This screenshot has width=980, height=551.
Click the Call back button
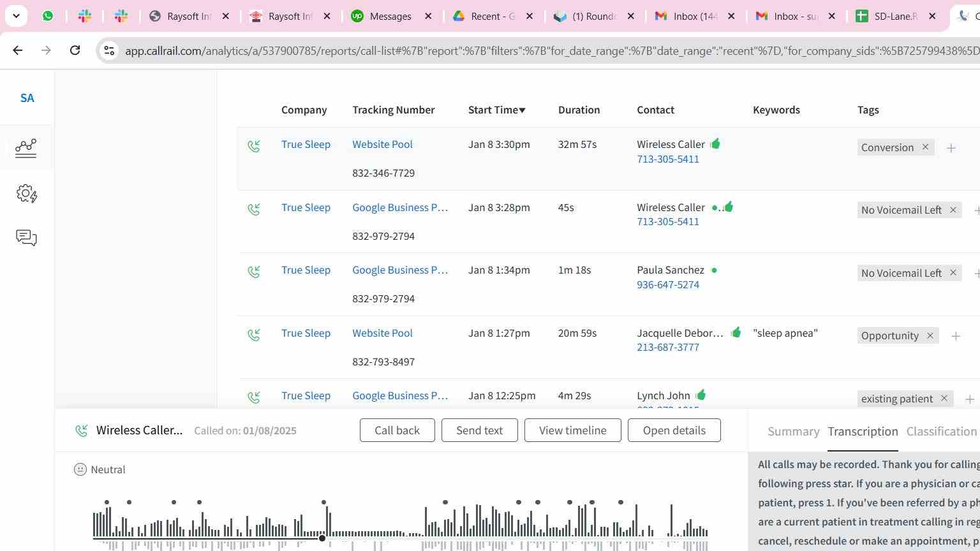point(397,430)
